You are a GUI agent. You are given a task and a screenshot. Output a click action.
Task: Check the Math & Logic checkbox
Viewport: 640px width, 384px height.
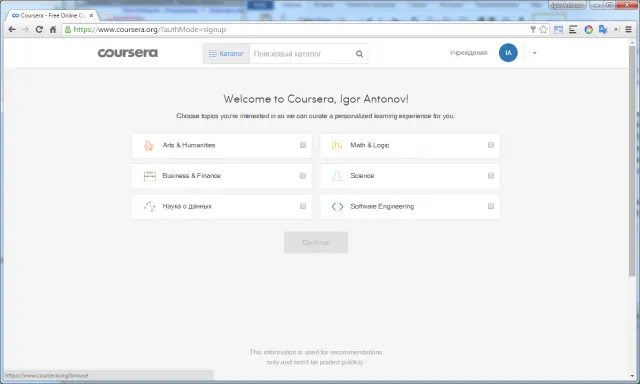click(491, 145)
